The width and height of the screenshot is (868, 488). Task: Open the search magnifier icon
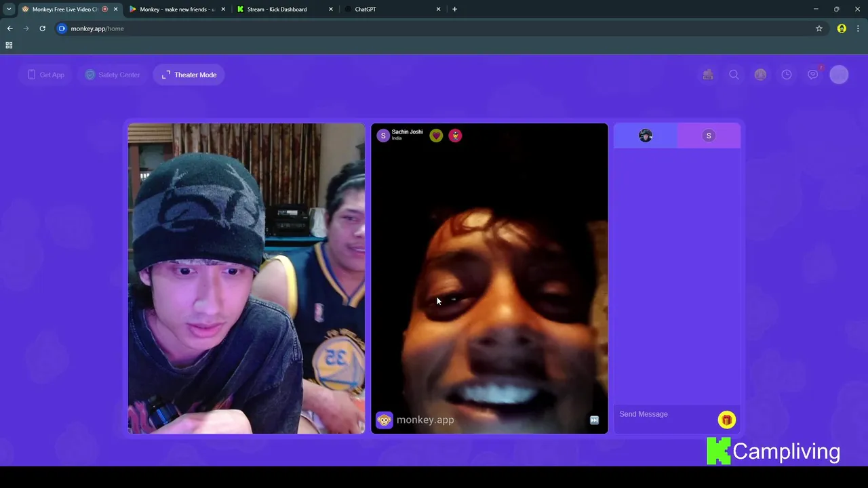pos(734,75)
